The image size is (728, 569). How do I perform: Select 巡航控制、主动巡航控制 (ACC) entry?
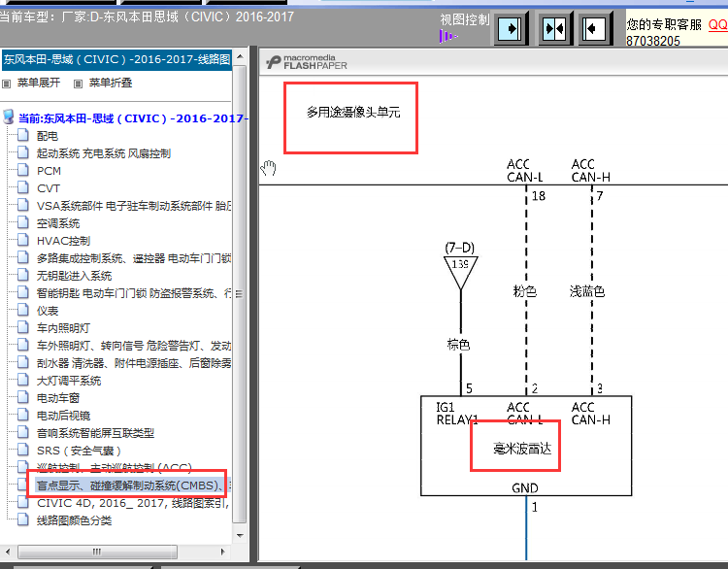click(115, 467)
